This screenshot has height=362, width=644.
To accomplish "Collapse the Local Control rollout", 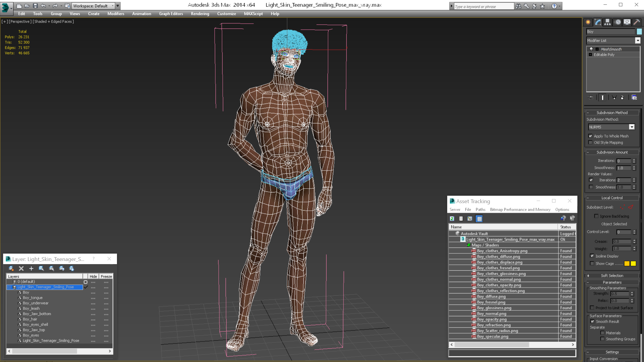I will point(612,198).
